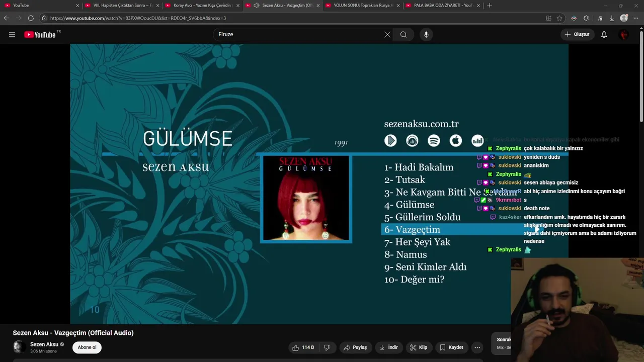Open more actions three-dot menu

pyautogui.click(x=477, y=347)
